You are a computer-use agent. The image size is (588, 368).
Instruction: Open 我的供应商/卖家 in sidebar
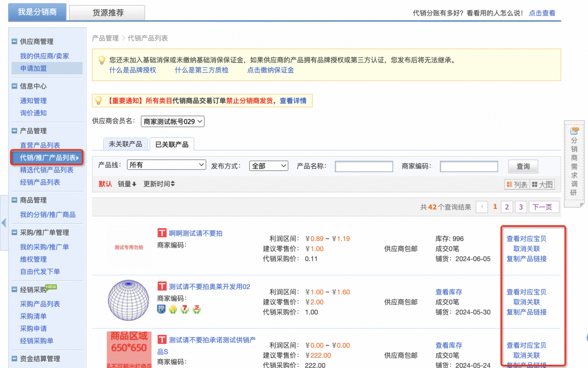click(44, 56)
